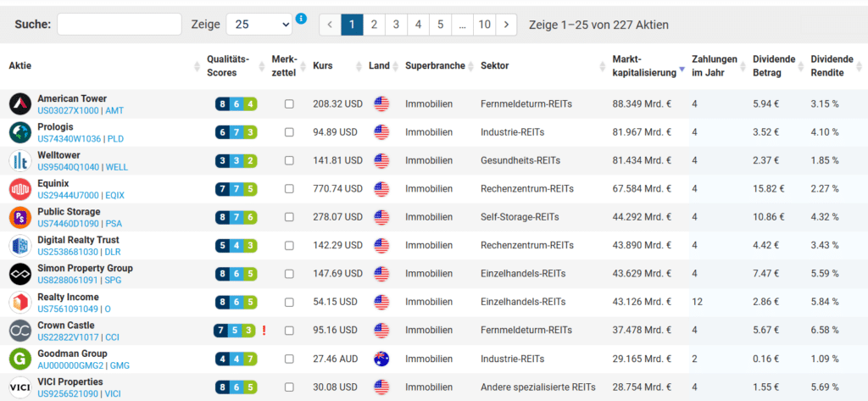The height and width of the screenshot is (401, 868).
Task: Click the Australian flag for Goodman Group
Action: tap(381, 359)
